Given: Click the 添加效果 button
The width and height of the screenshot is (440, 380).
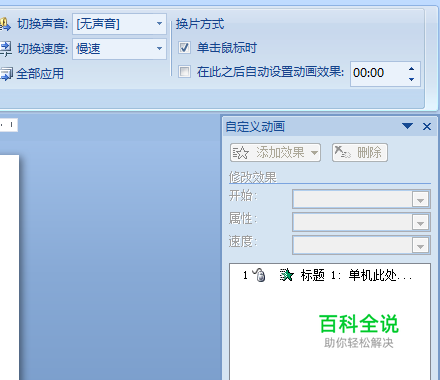Looking at the screenshot, I should click(275, 153).
